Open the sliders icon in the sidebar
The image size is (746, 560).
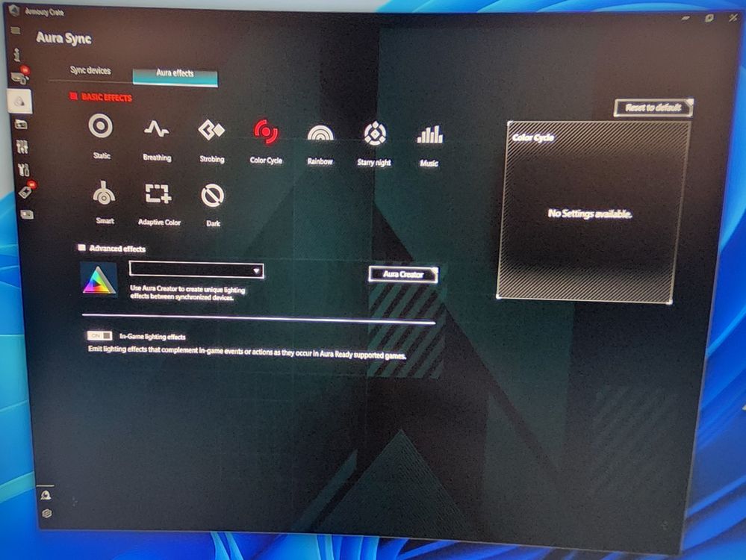[22, 146]
